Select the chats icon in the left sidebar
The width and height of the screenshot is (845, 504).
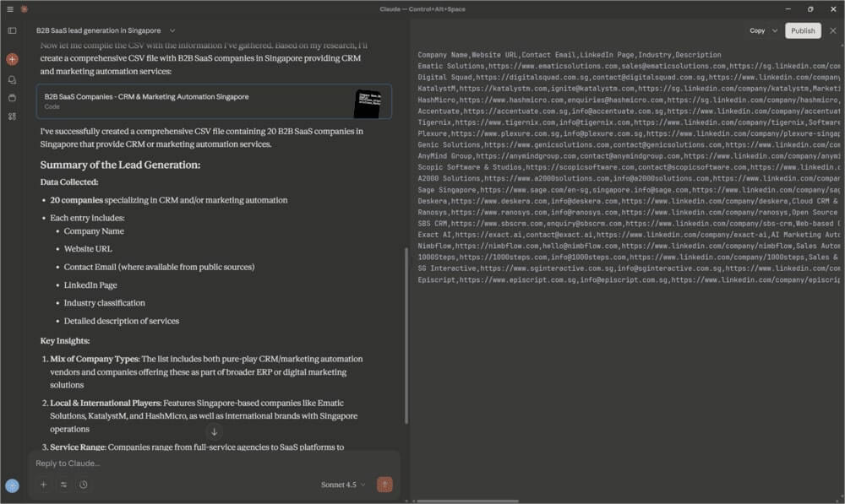pos(10,80)
